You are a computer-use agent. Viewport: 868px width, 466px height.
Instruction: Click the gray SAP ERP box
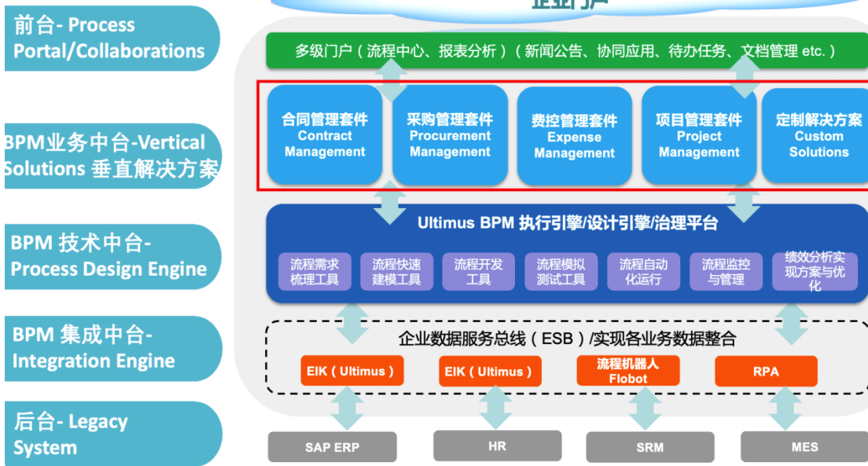(x=332, y=447)
